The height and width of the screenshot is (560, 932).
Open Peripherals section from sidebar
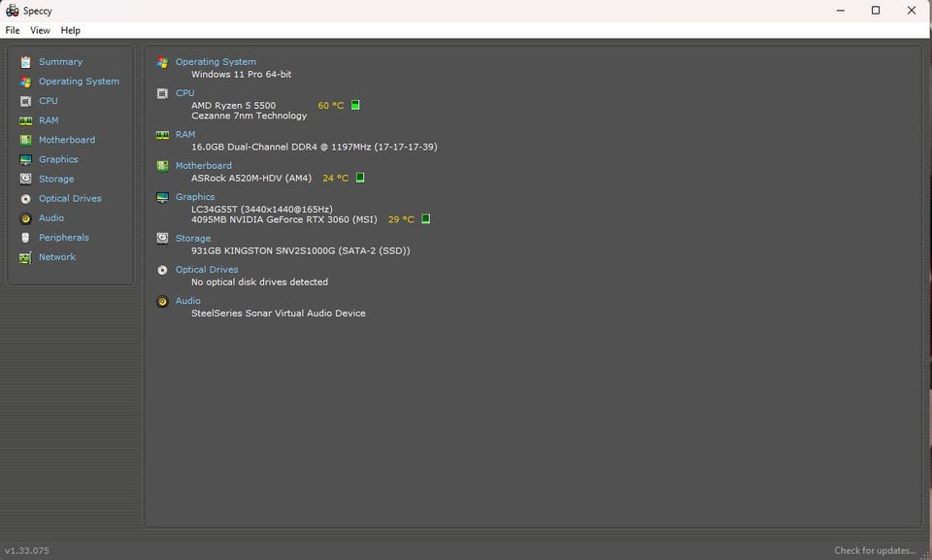point(64,238)
